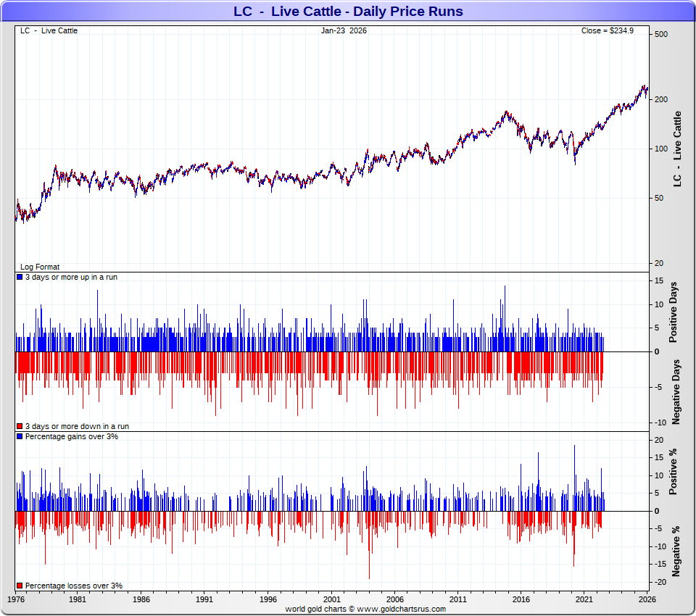
Task: Click the vertical 'LC - Live Cattle' axis title
Action: tap(678, 149)
